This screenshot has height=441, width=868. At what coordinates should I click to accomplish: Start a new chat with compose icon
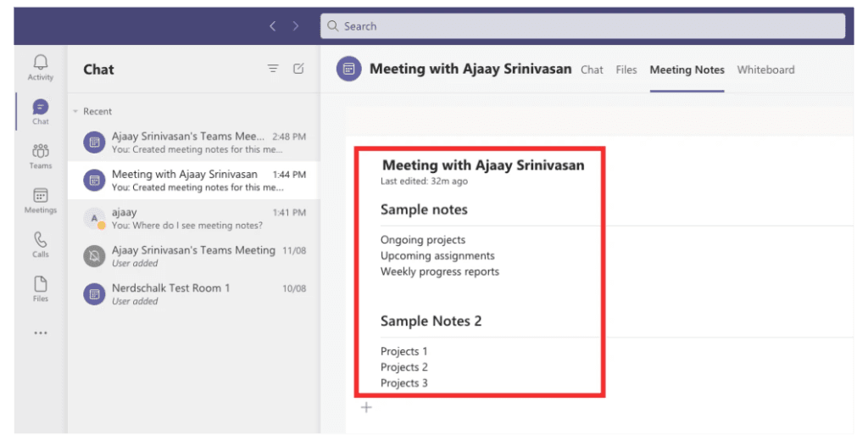298,69
